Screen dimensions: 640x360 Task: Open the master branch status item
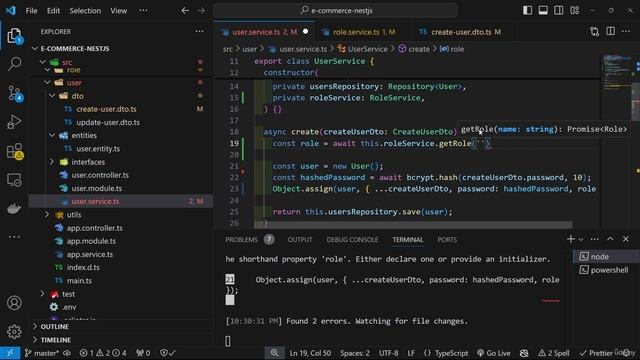pos(41,353)
